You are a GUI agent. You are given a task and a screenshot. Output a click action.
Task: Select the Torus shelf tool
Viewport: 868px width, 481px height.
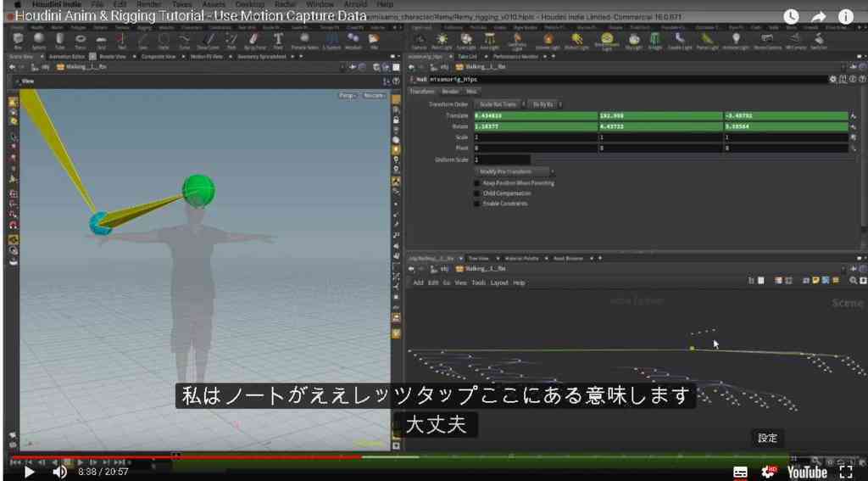click(x=81, y=41)
